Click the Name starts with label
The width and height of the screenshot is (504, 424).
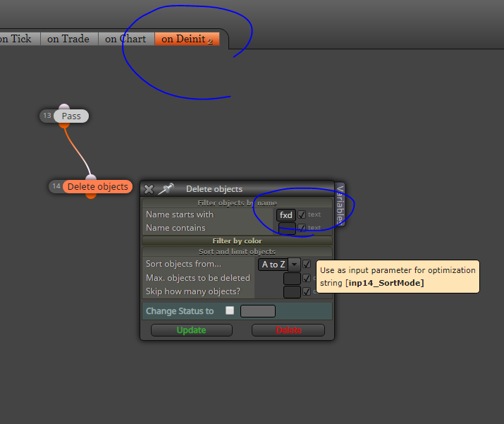click(180, 214)
